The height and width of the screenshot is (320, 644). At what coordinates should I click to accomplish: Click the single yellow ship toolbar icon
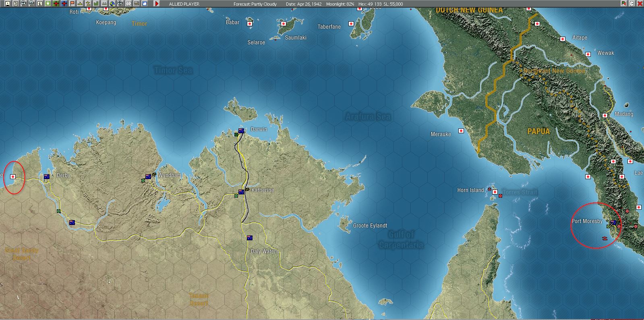coord(80,4)
